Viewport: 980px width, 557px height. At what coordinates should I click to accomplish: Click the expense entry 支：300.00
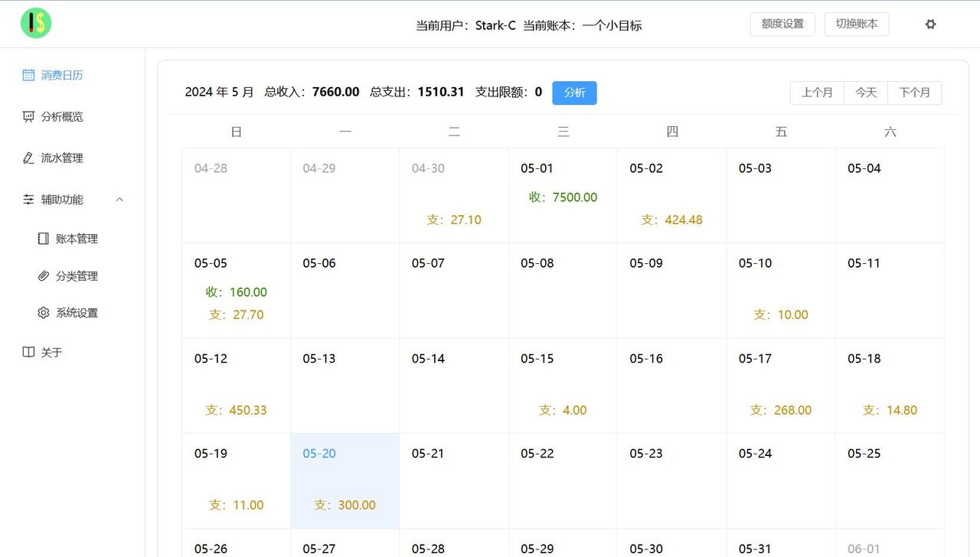pos(345,505)
